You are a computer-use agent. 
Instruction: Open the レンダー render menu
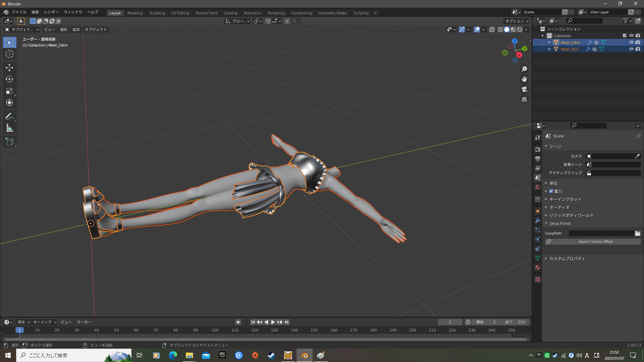coord(51,12)
